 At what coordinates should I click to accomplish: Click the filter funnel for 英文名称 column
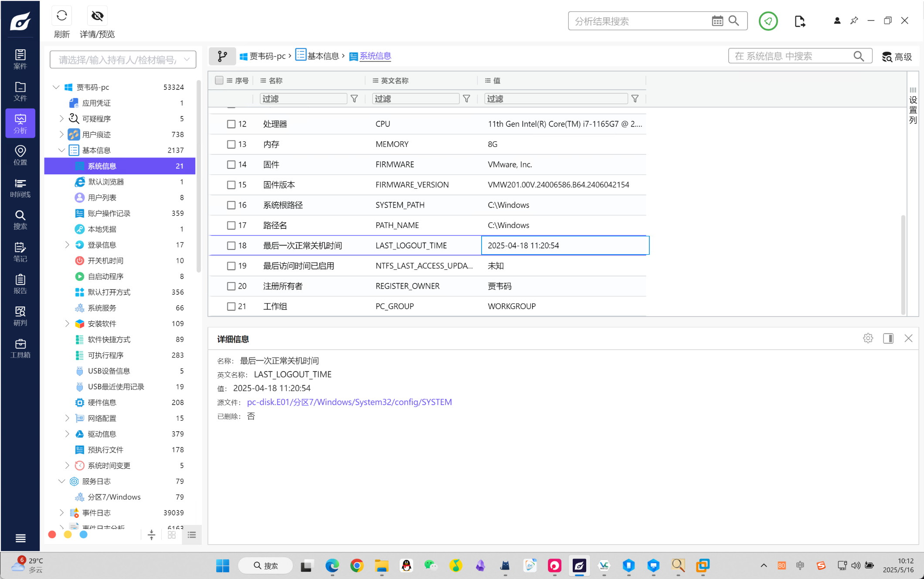click(x=466, y=99)
